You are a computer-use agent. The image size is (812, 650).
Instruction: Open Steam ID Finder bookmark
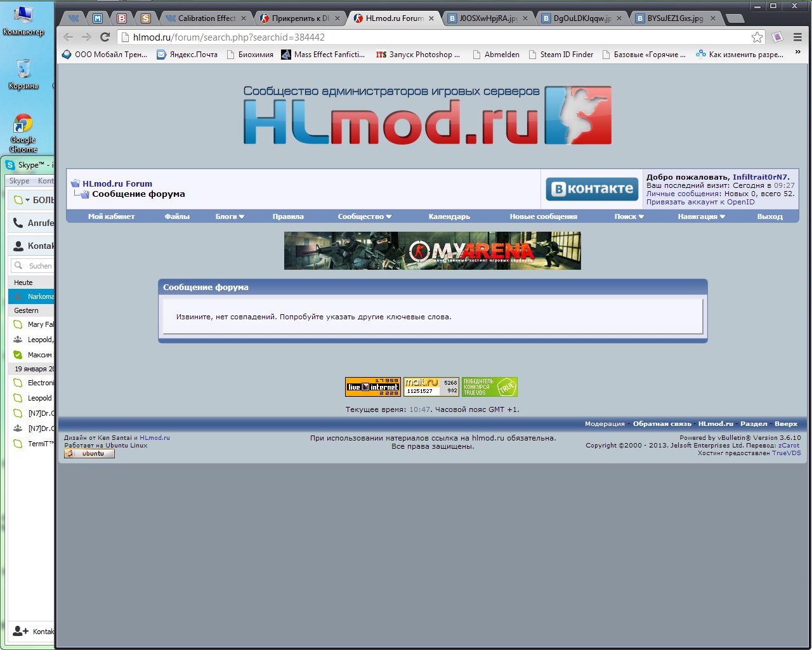tap(561, 55)
